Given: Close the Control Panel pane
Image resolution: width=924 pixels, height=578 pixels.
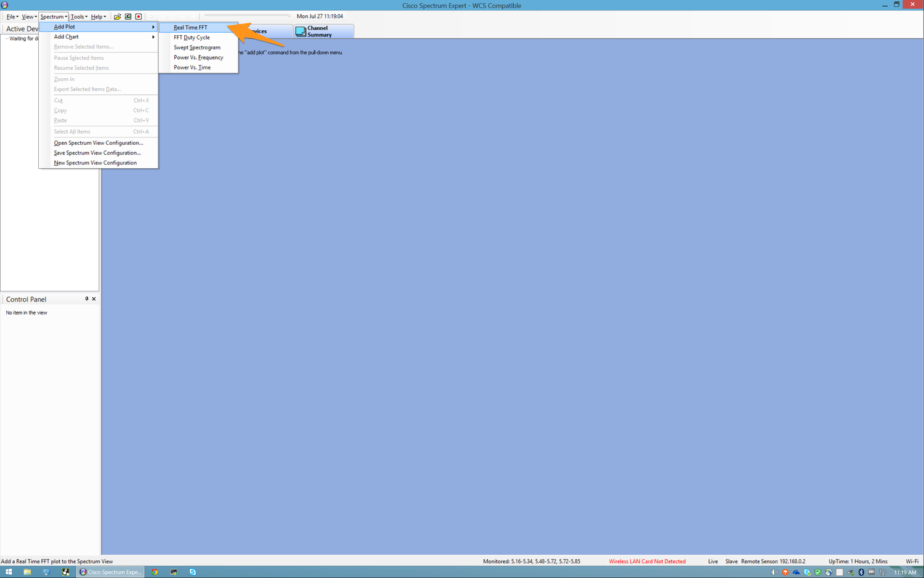Looking at the screenshot, I should (94, 299).
